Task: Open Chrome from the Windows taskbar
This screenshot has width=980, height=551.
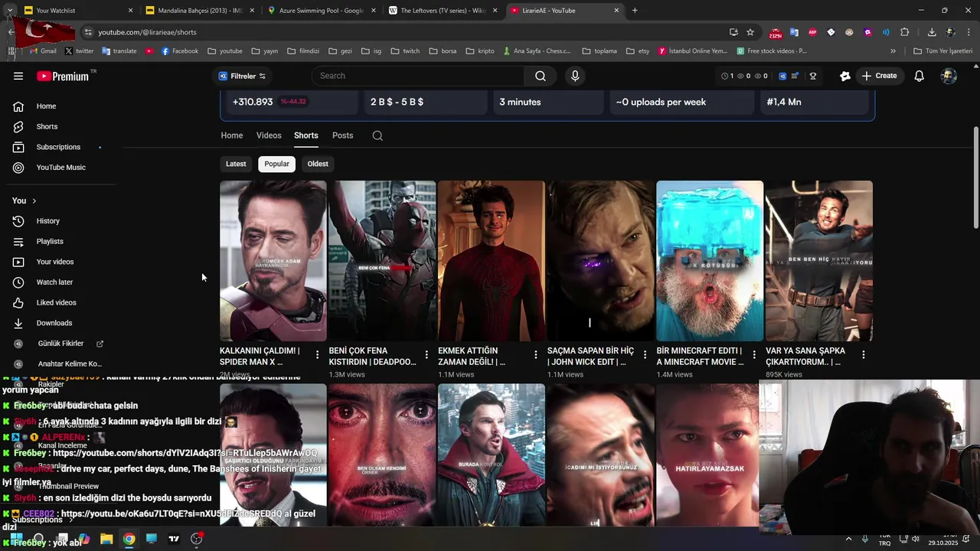Action: click(x=129, y=539)
